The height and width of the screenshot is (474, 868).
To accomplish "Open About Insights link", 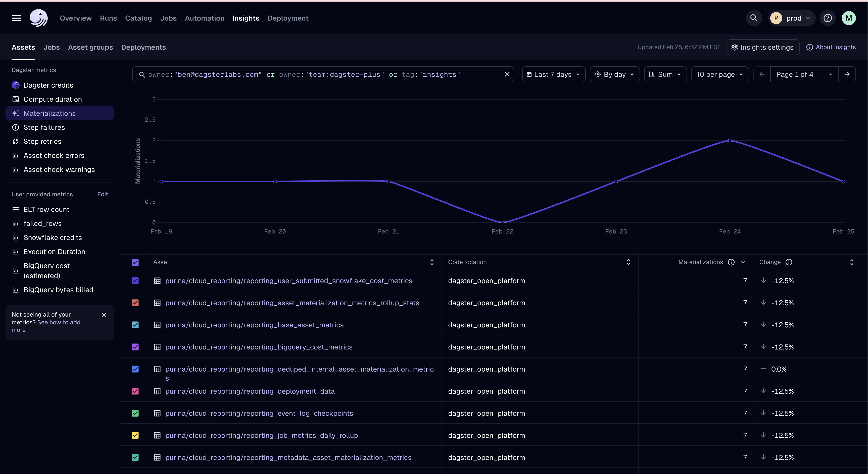I will click(x=831, y=47).
